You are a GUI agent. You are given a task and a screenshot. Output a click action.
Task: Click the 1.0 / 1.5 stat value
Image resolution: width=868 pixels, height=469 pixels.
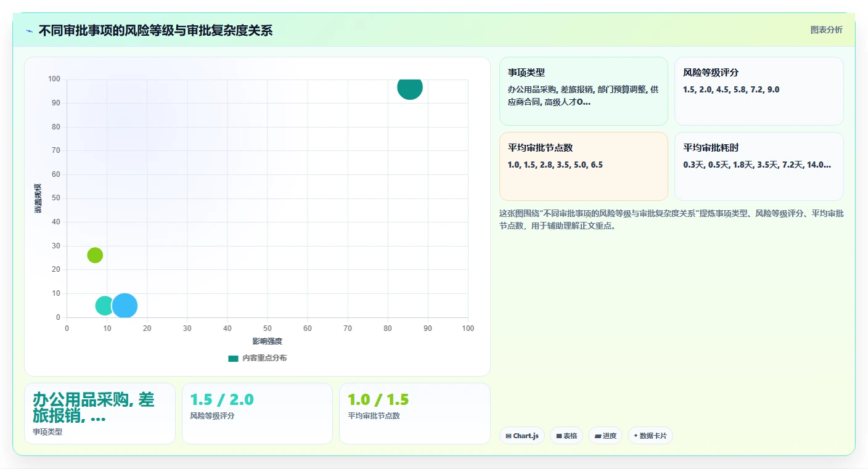point(379,399)
